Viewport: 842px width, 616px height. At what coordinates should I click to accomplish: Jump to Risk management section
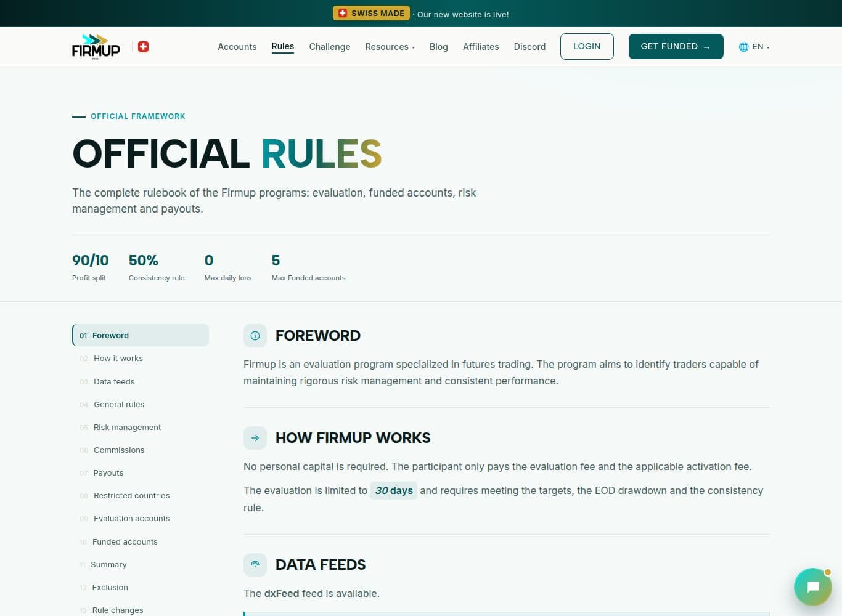coord(141,427)
